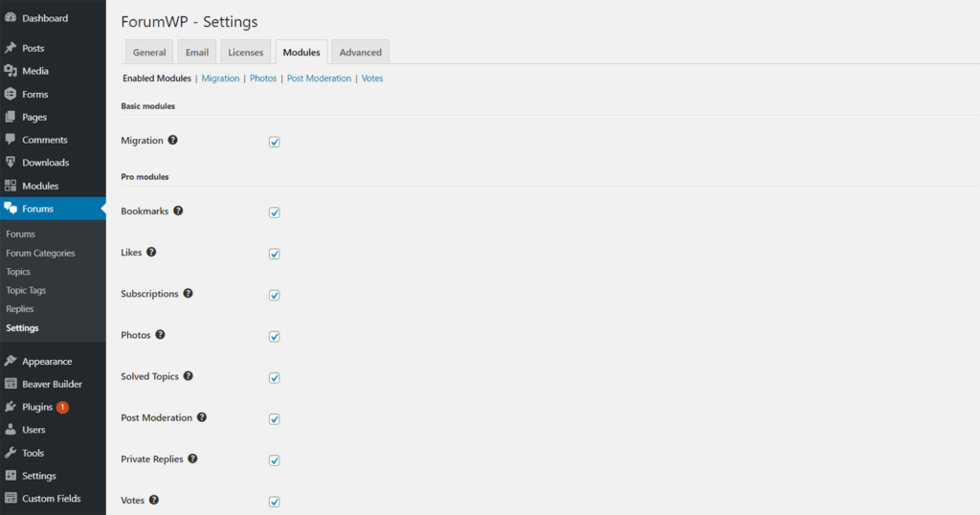Click the Media icon in sidebar
The image size is (980, 515).
tap(11, 71)
